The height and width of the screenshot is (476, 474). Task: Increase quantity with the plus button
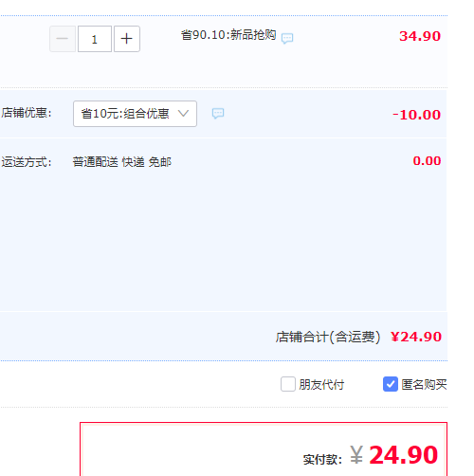tap(127, 39)
